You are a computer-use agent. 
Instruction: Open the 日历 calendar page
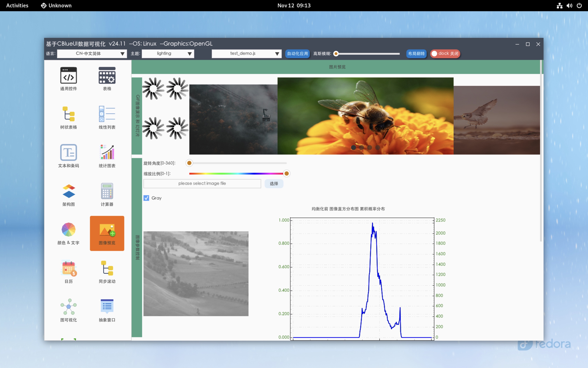point(69,272)
